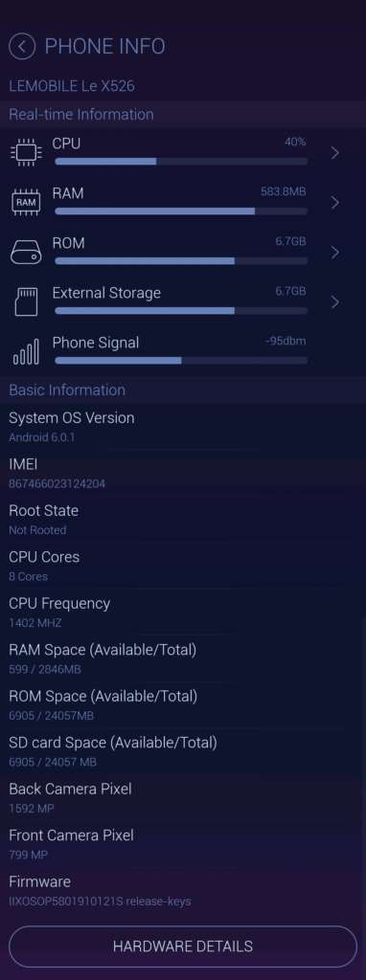
Task: Tap the ROM disk drive icon
Action: [x=26, y=252]
